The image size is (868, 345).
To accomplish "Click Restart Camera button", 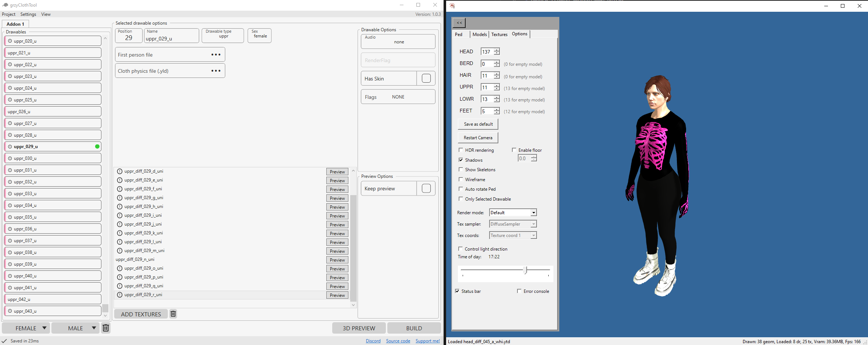I will (478, 138).
